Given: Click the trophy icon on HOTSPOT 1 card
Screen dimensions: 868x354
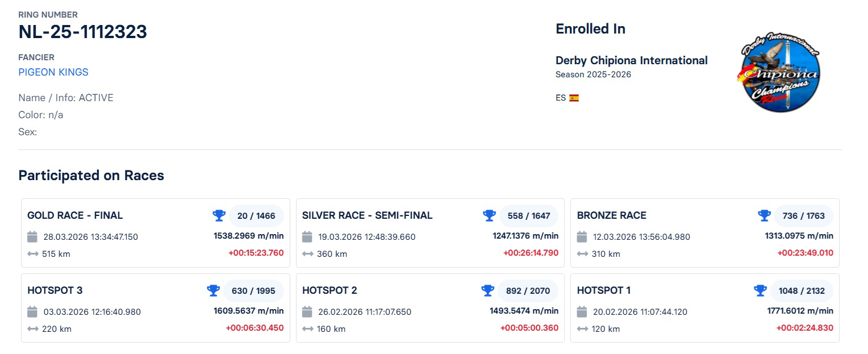Looking at the screenshot, I should point(760,290).
